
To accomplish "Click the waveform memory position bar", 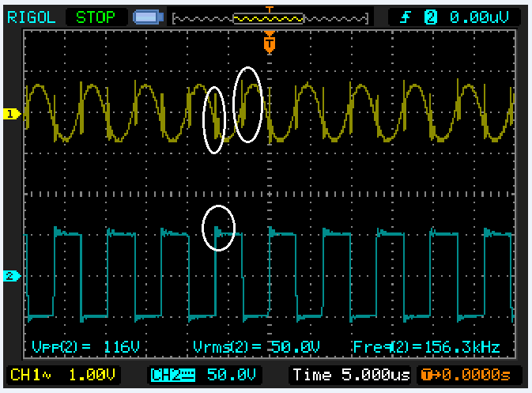I will (x=270, y=19).
